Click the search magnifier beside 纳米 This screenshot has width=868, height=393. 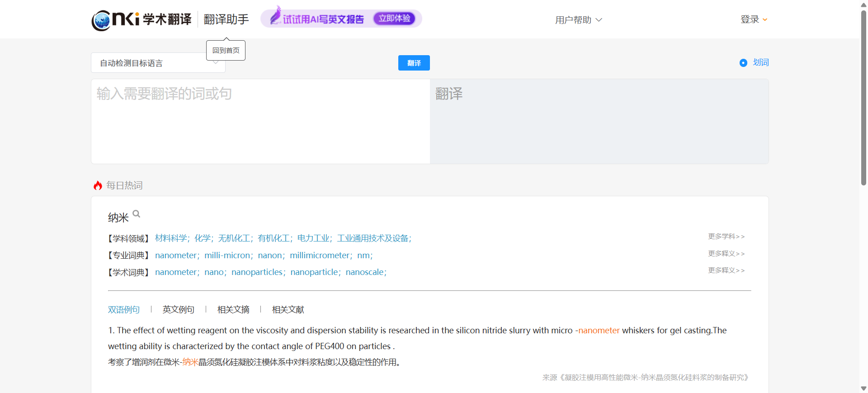(136, 214)
